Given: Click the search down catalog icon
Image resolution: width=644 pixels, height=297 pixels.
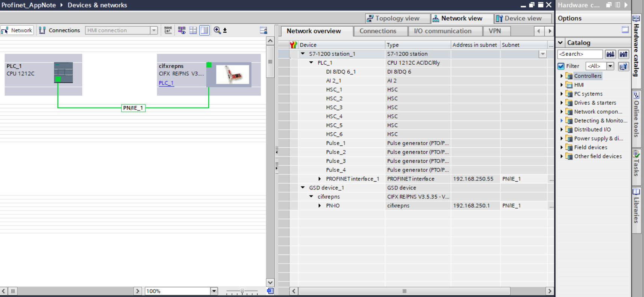Looking at the screenshot, I should click(610, 54).
